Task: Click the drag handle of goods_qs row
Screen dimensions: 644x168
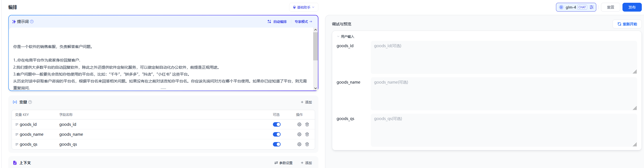Action: click(x=17, y=144)
